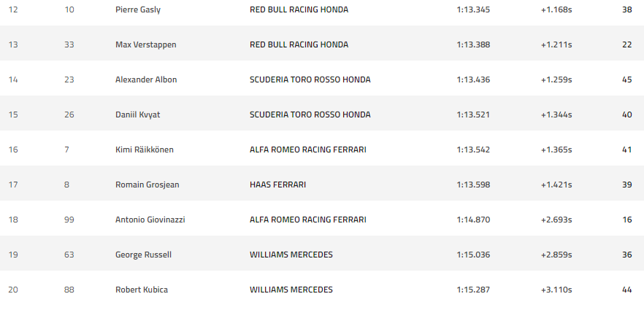Screen dimensions: 644x310
Task: Open Robert Kubica's entry
Action: 142,290
